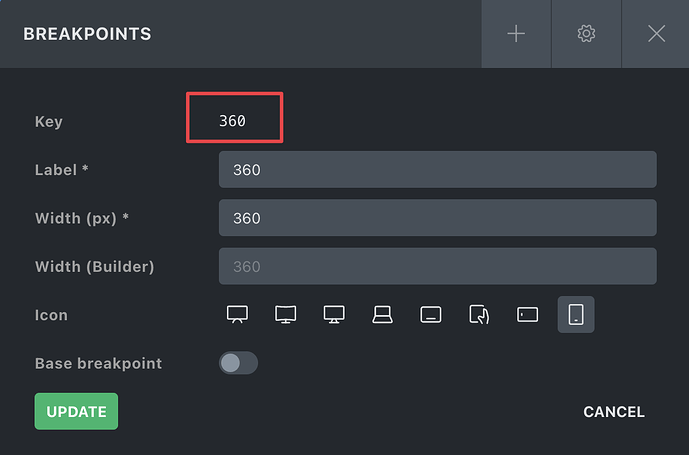Image resolution: width=689 pixels, height=455 pixels.
Task: Toggle the Base breakpoint switch
Action: (x=238, y=363)
